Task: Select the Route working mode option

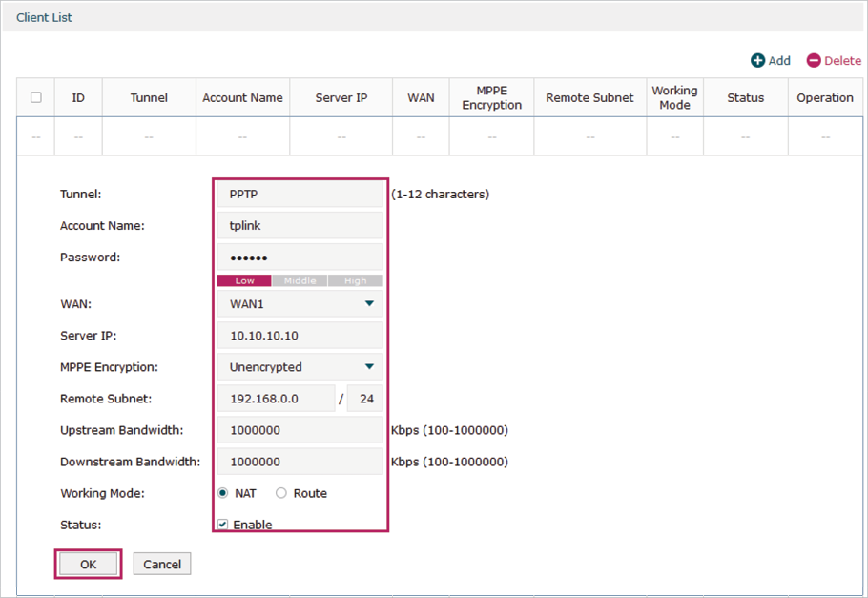Action: [281, 493]
